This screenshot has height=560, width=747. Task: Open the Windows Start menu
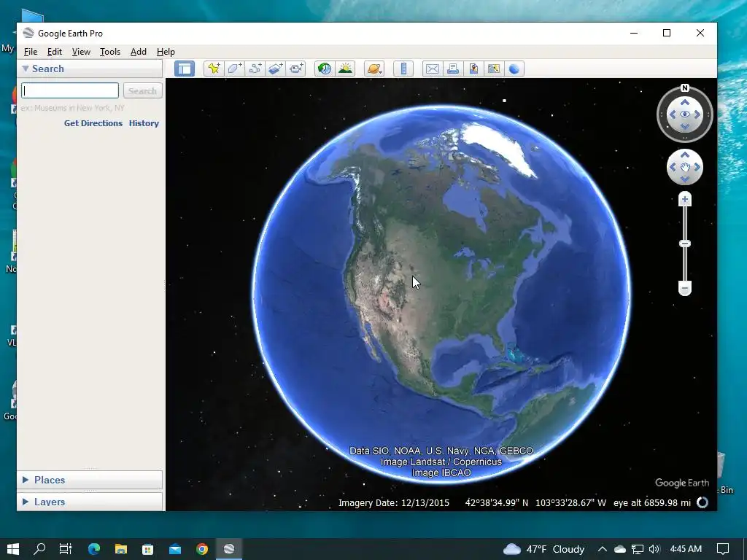[x=13, y=549]
